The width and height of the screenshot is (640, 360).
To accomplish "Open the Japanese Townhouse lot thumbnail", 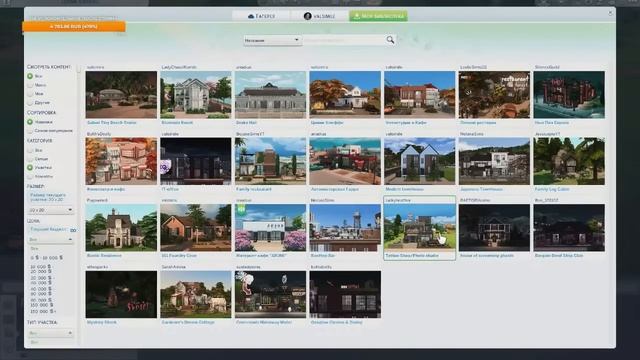I will tap(494, 161).
